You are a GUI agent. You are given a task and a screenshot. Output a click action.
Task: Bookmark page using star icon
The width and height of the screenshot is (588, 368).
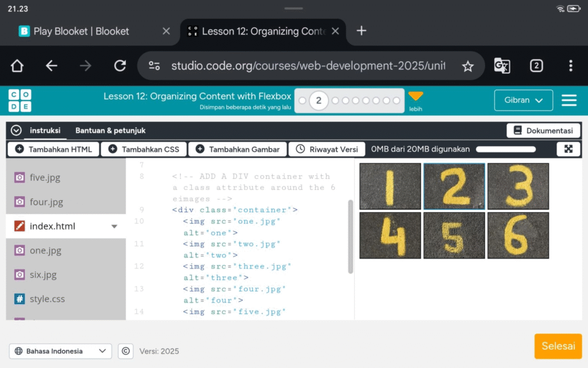[468, 66]
